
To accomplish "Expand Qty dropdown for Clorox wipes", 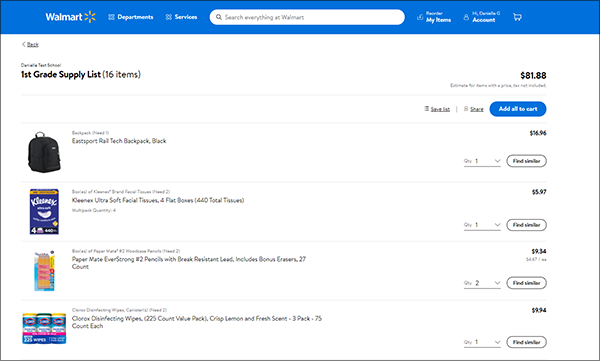I will [482, 342].
